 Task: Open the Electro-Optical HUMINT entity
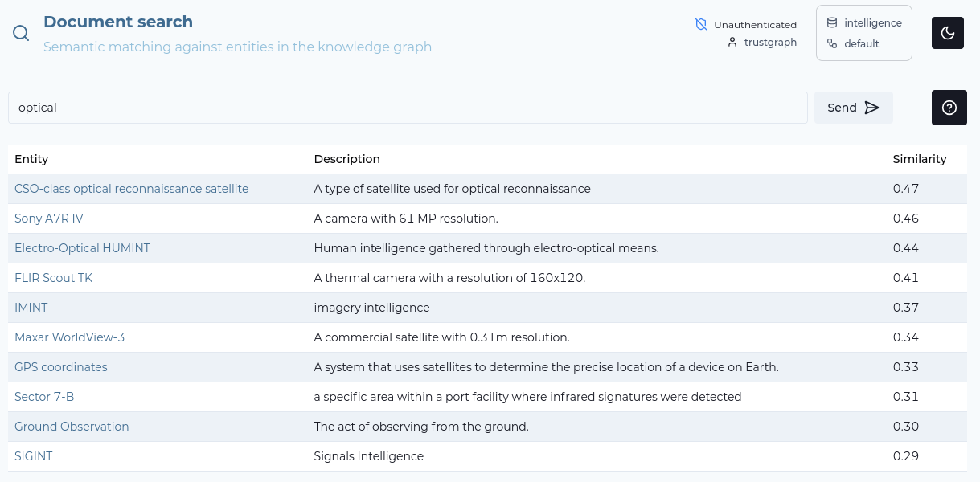[82, 247]
